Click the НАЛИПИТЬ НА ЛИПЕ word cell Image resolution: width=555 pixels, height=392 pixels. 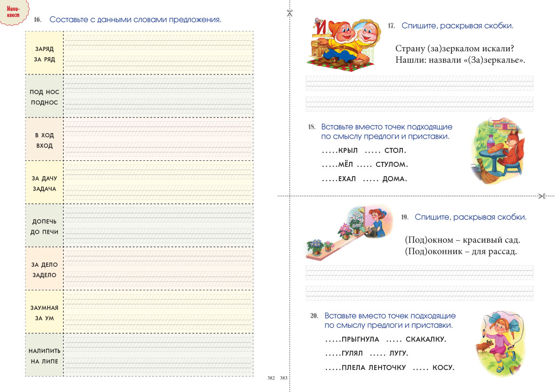[x=44, y=356]
